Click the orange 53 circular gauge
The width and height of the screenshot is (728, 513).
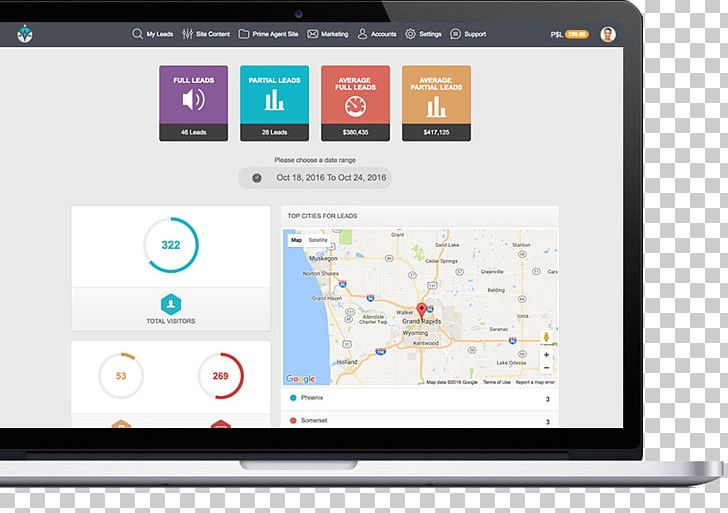coord(121,376)
